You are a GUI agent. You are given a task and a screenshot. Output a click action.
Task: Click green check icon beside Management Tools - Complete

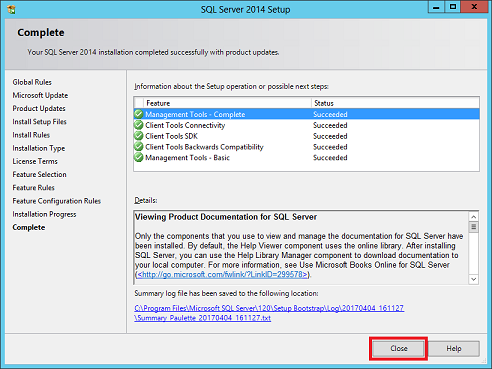139,114
